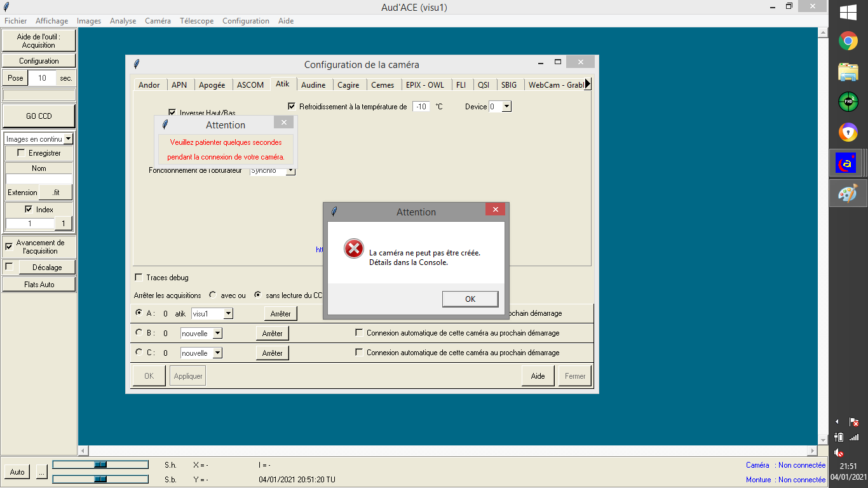
Task: Adjust the S.h. threshold slider
Action: (100, 464)
